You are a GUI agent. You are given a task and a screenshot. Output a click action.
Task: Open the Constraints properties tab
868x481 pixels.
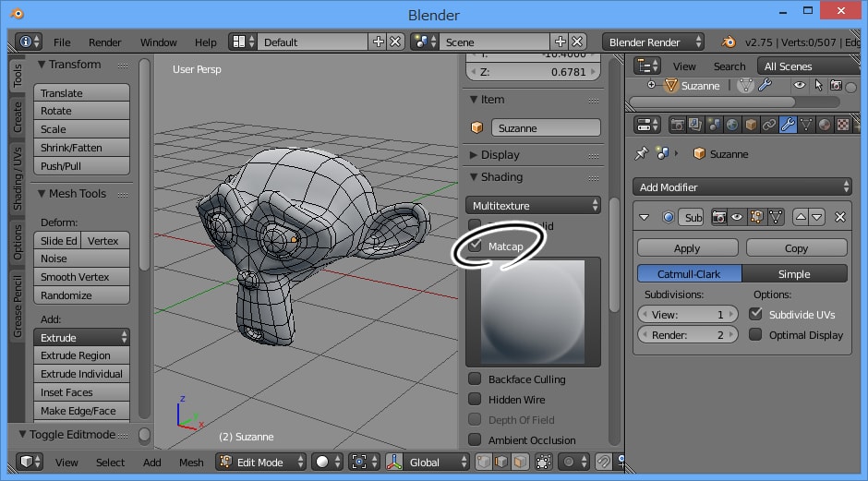[x=769, y=125]
